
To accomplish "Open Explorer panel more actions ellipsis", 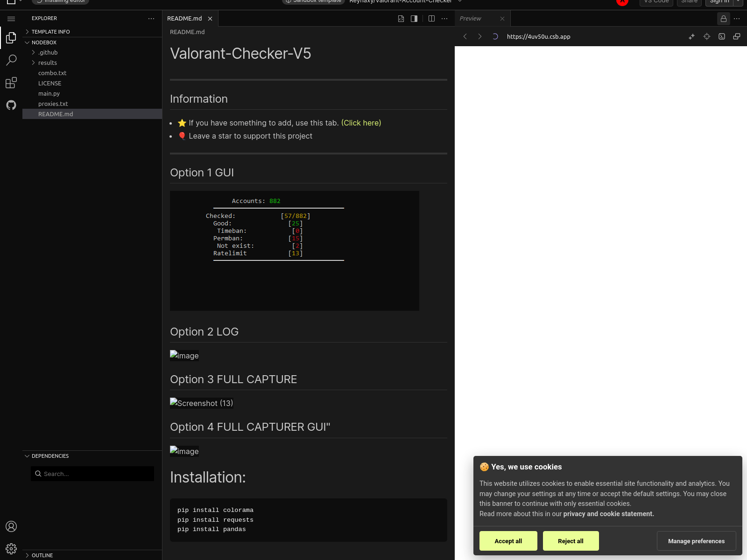I will (151, 19).
